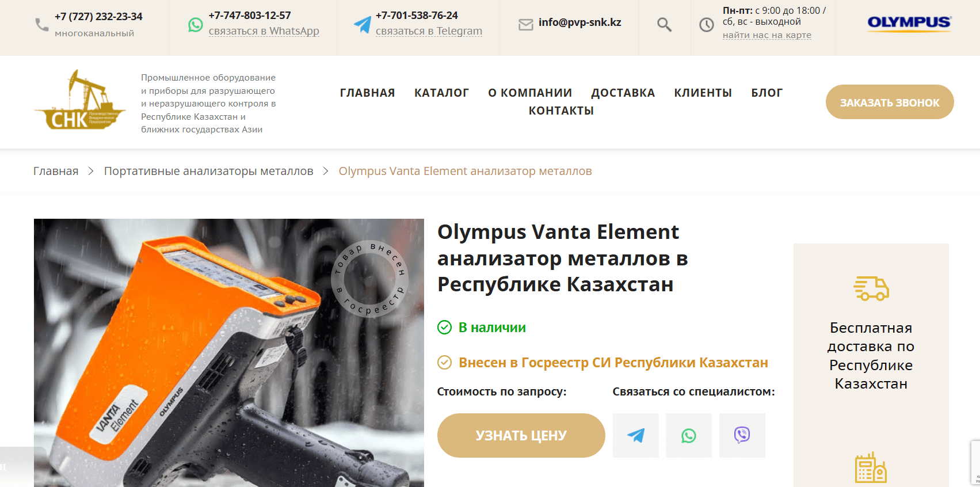Click the УЗНАТЬ ЦЕНУ button
Screen dimensions: 980x487
(x=521, y=435)
